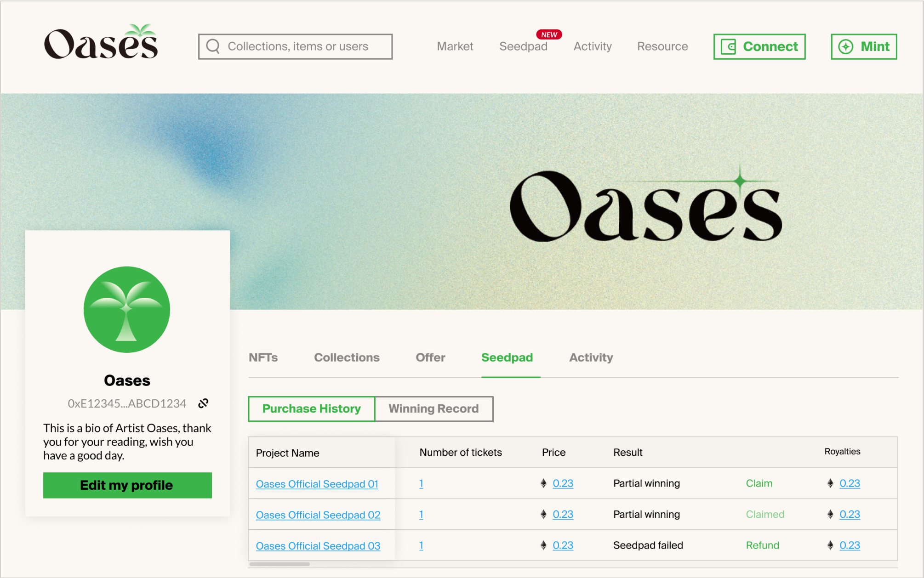Open the Market menu item
This screenshot has height=578, width=924.
coord(455,46)
